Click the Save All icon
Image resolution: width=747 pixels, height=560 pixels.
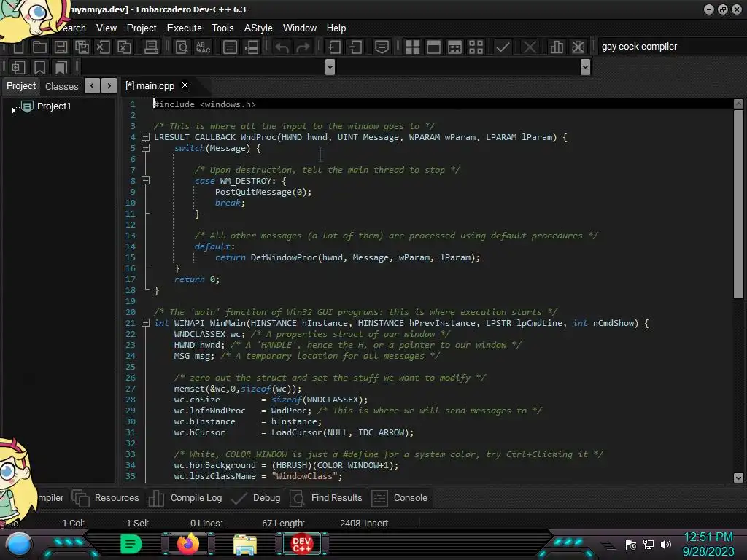click(x=82, y=47)
